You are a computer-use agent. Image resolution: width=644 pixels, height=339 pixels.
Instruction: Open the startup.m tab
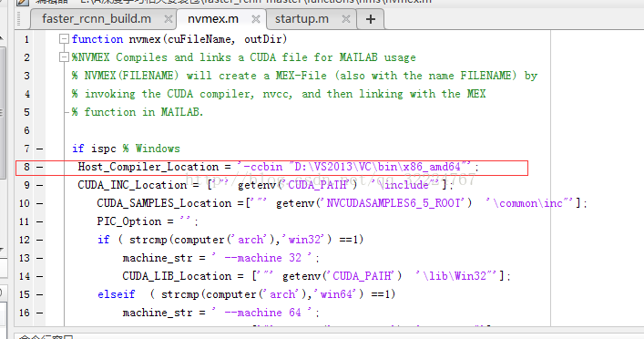coord(302,19)
